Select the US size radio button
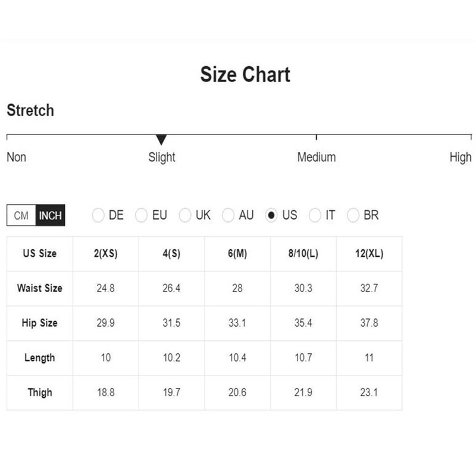This screenshot has height=476, width=476. (x=272, y=215)
